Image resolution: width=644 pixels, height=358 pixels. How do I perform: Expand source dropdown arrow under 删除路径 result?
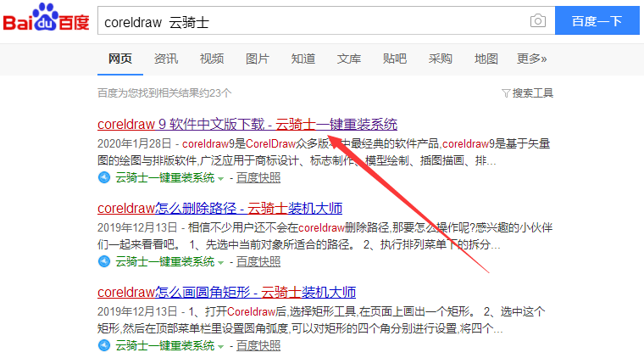pos(220,263)
